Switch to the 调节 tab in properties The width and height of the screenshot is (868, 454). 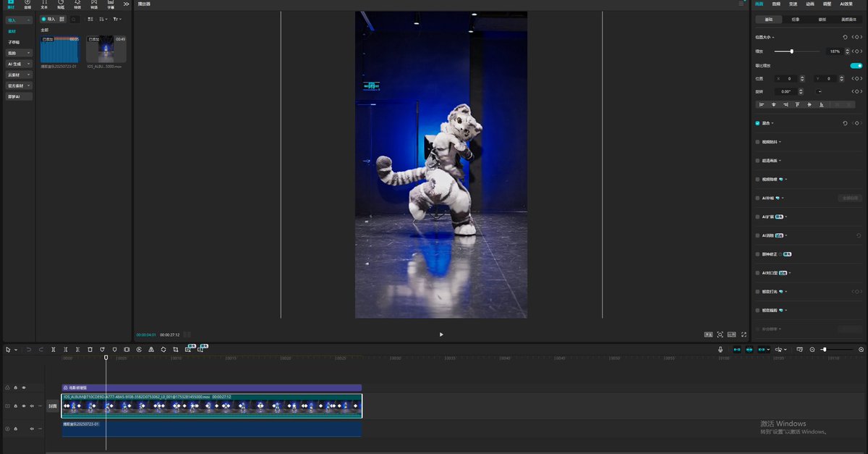click(x=827, y=4)
